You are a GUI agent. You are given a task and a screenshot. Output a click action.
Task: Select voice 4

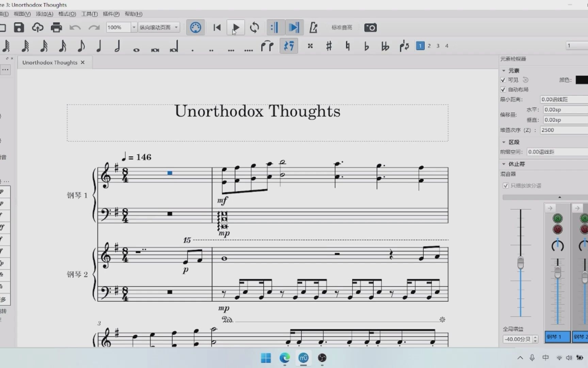click(447, 46)
